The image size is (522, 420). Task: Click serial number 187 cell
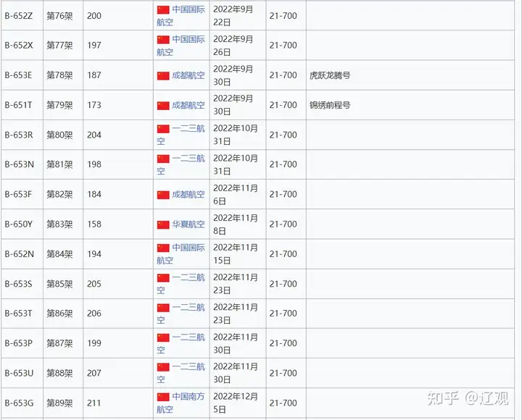118,75
